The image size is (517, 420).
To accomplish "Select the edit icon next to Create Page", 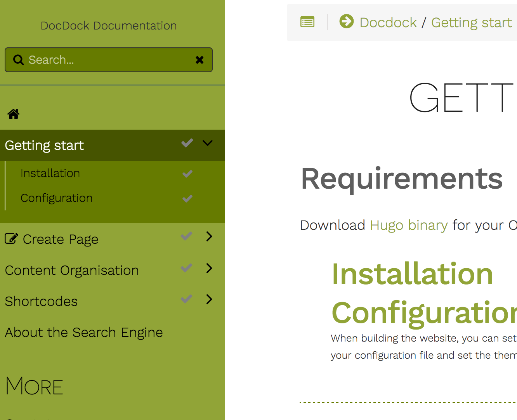I will (x=11, y=238).
